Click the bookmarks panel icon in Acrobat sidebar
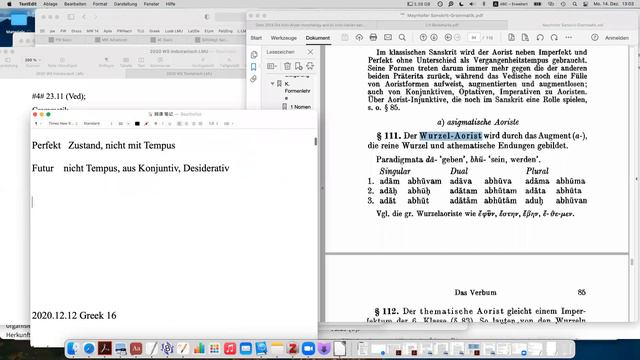 point(253,67)
